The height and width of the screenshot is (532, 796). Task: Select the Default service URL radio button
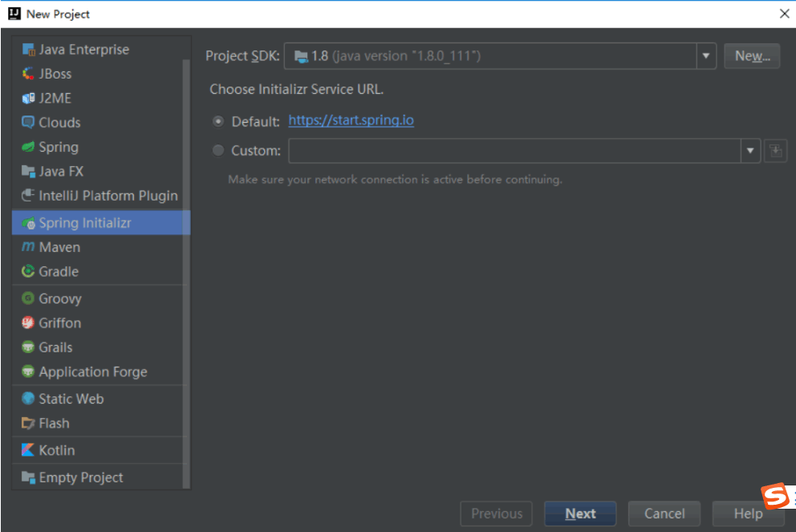point(218,121)
